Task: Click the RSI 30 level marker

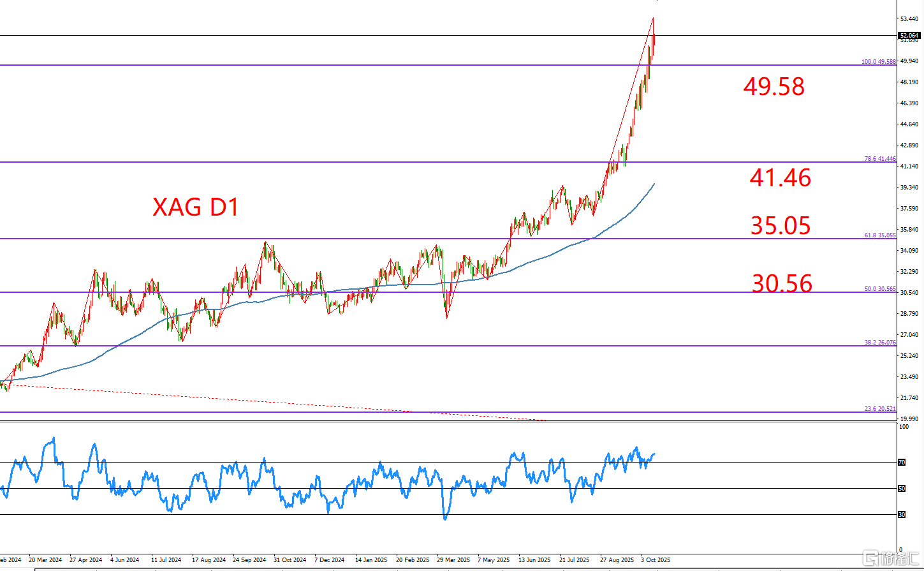Action: pyautogui.click(x=902, y=515)
